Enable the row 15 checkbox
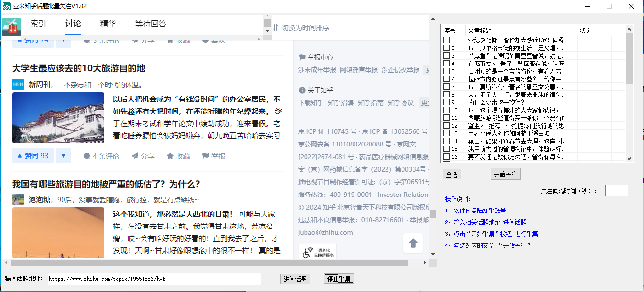644x292 pixels. [446, 149]
